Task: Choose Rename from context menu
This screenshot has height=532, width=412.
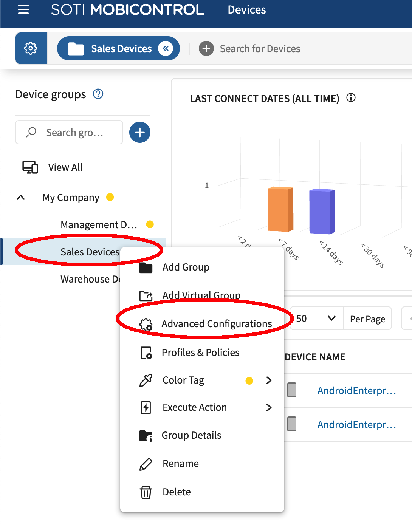Action: 202,464
